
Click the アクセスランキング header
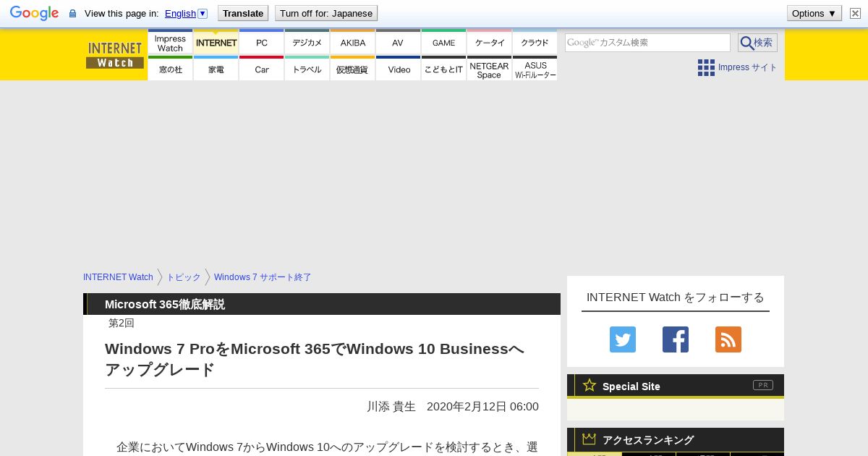coord(648,440)
